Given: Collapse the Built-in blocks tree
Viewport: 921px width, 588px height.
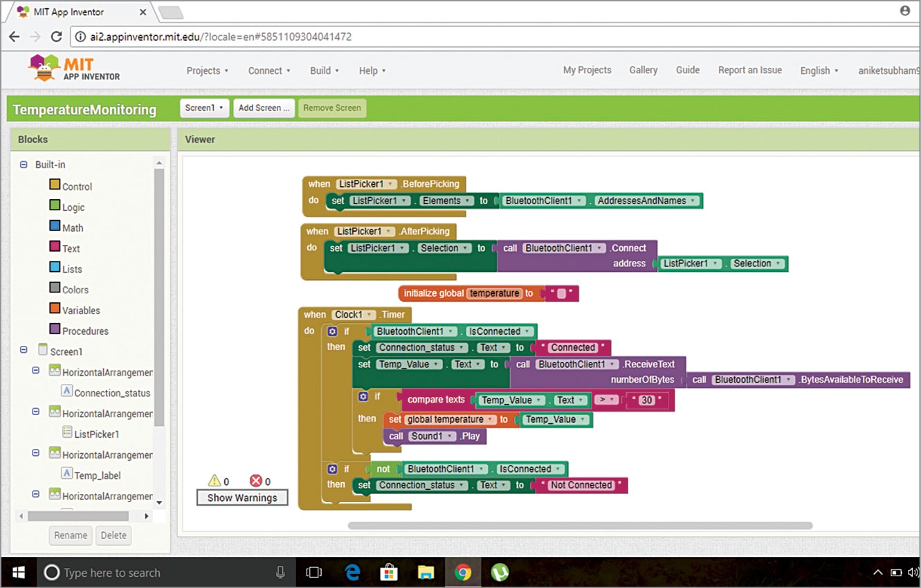Looking at the screenshot, I should 24,165.
